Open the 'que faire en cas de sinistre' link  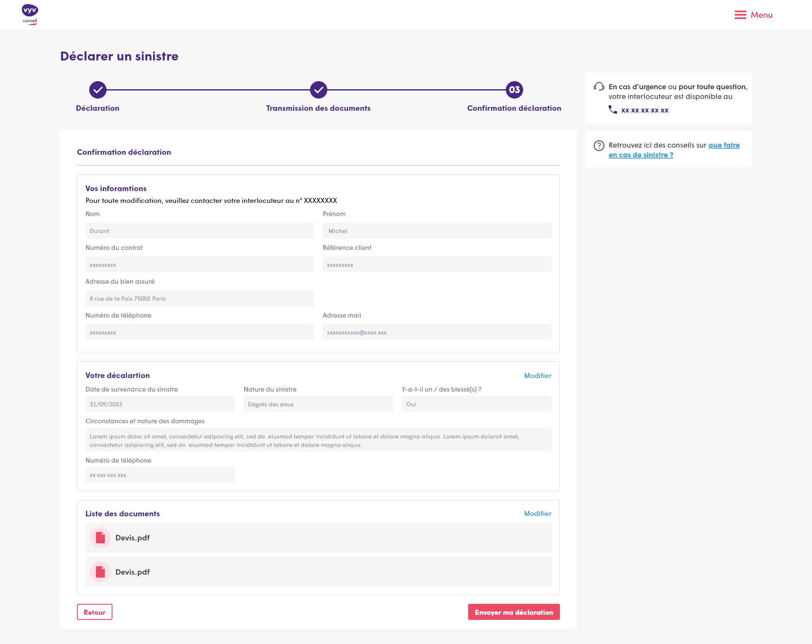724,145
